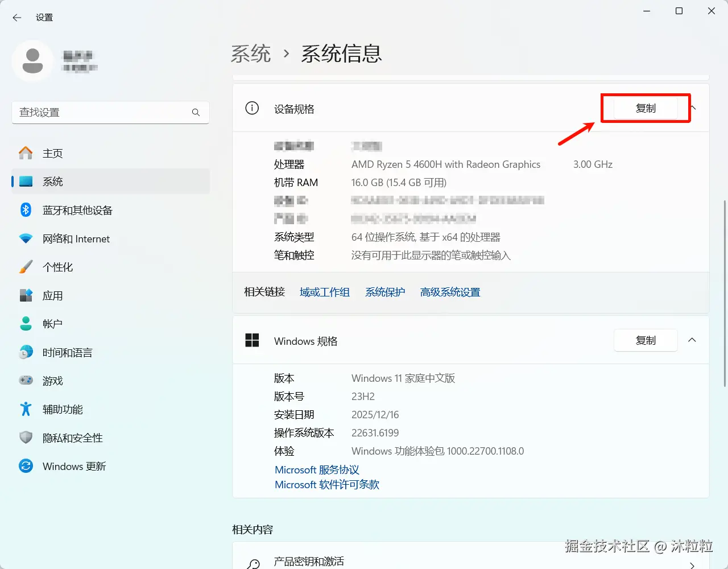Minimize the Settings window
Screen dimensions: 728x569
pos(647,11)
